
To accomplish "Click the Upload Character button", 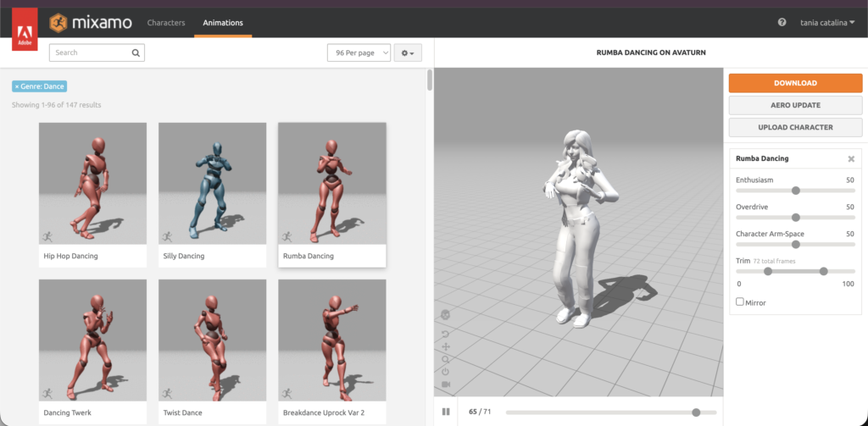I will (x=795, y=127).
